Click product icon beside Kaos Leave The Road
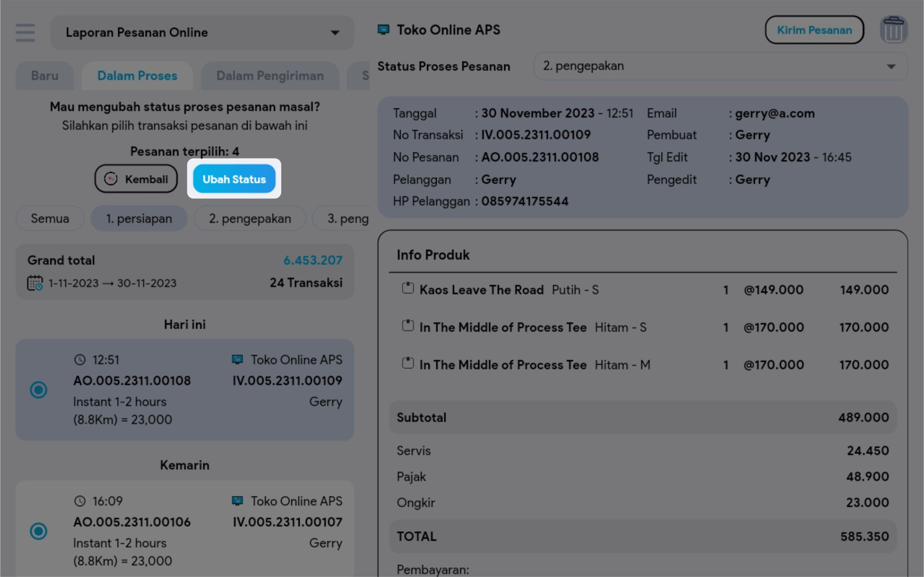The image size is (924, 577). (x=408, y=288)
